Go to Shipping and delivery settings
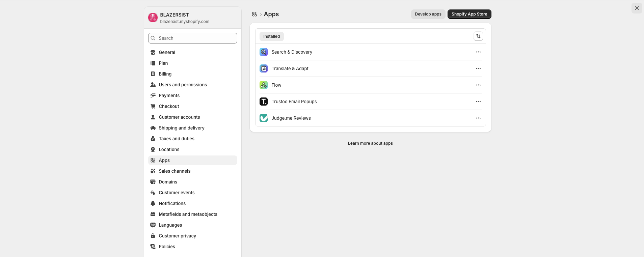The height and width of the screenshot is (257, 644). pos(181,128)
